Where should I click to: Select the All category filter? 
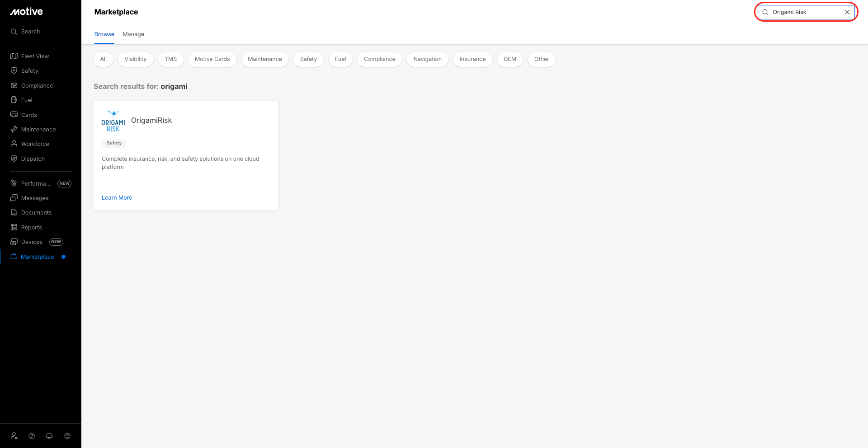[104, 59]
